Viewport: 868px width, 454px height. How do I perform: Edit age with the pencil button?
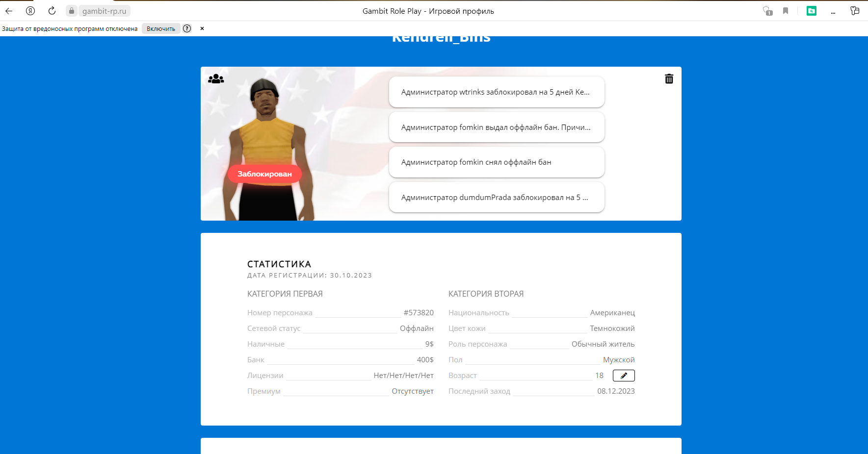point(624,376)
